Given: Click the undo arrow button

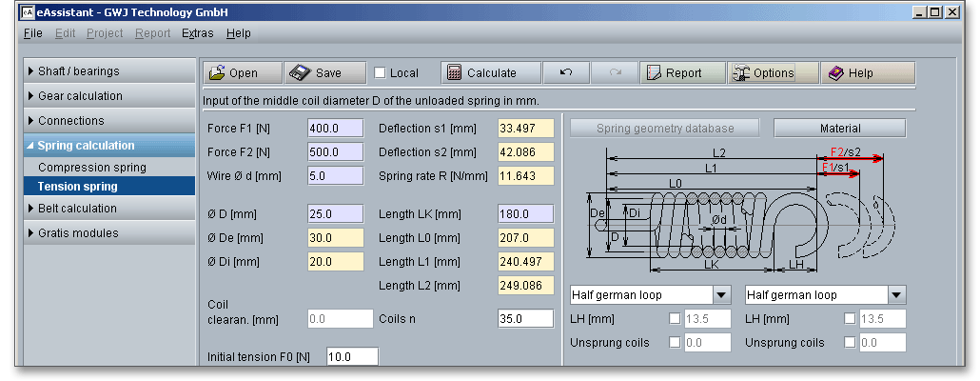Looking at the screenshot, I should (565, 73).
